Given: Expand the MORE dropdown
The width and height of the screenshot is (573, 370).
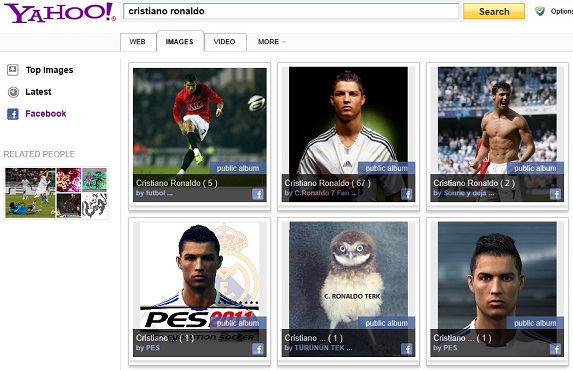Looking at the screenshot, I should 272,42.
